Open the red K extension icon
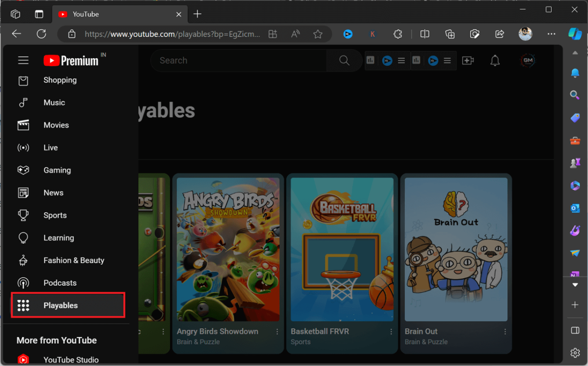Viewport: 588px width, 366px height. (373, 34)
